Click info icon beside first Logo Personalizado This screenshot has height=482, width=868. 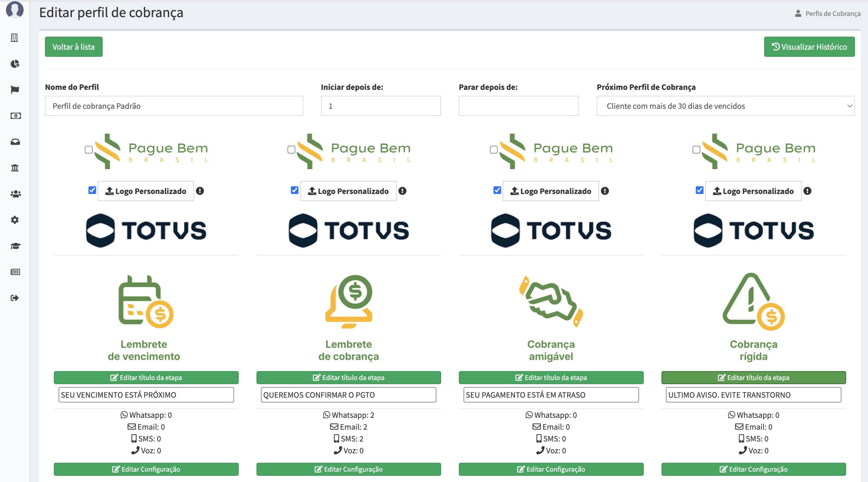pos(200,191)
